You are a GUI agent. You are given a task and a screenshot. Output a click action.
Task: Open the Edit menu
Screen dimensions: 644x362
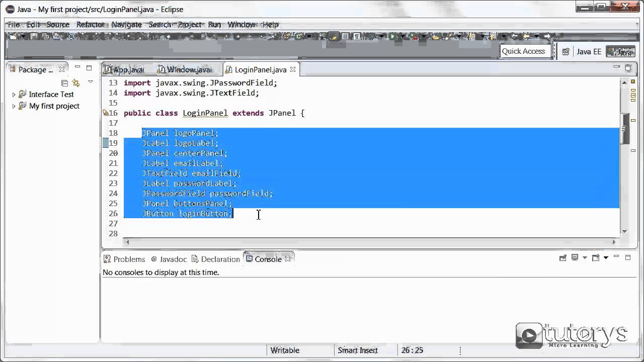tap(33, 24)
